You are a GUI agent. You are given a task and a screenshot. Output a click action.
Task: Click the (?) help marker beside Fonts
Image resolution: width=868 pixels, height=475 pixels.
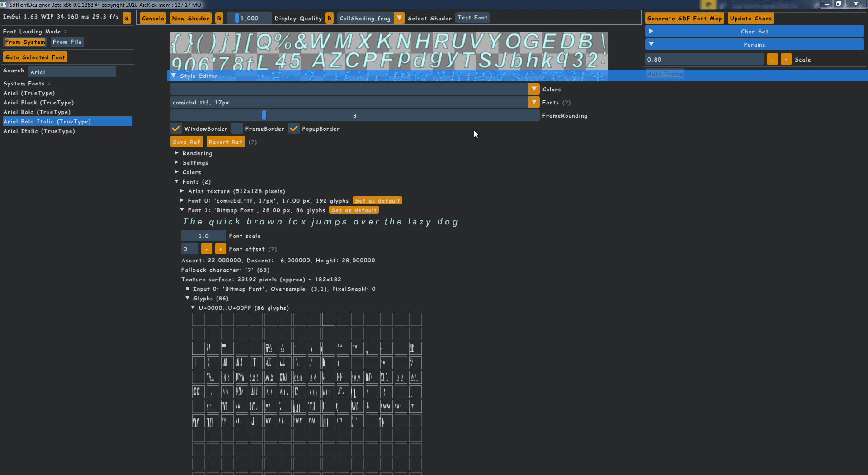point(566,103)
